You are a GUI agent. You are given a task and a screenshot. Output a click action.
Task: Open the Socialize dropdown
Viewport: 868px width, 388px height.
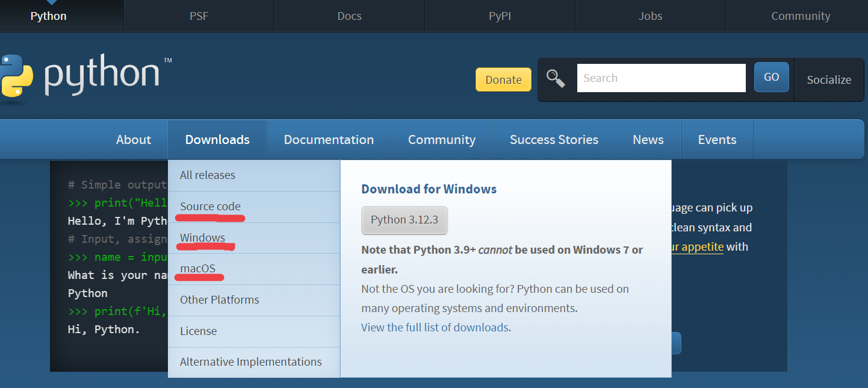[x=829, y=80]
